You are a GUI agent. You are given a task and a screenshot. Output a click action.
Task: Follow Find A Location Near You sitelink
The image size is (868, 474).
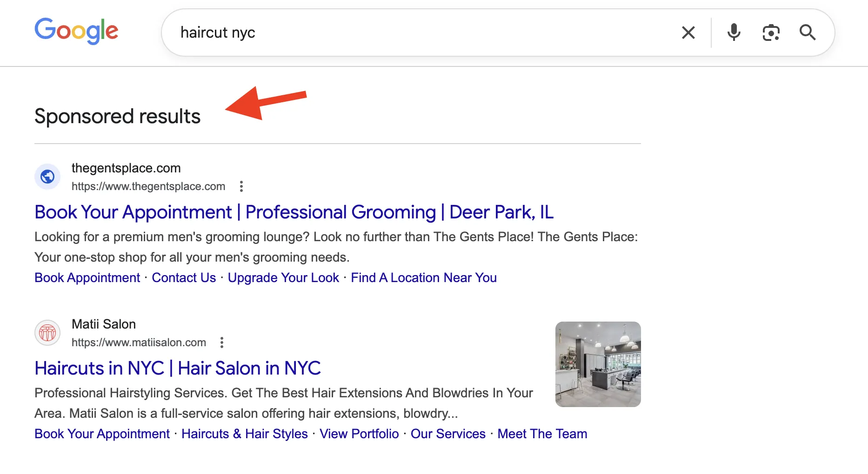pyautogui.click(x=424, y=277)
